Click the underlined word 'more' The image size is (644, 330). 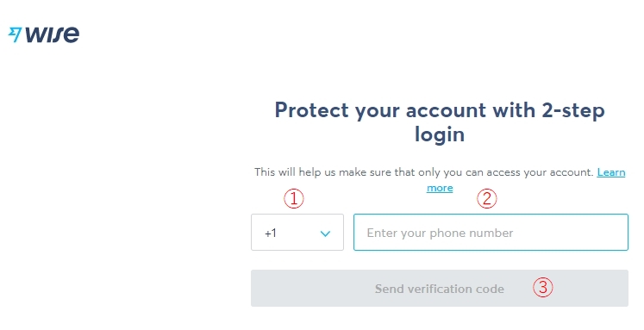440,188
